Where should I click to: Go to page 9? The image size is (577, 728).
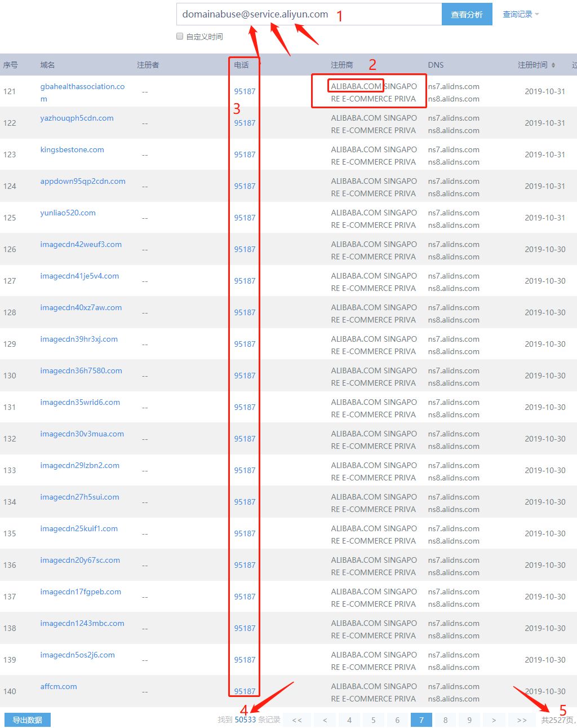469,720
